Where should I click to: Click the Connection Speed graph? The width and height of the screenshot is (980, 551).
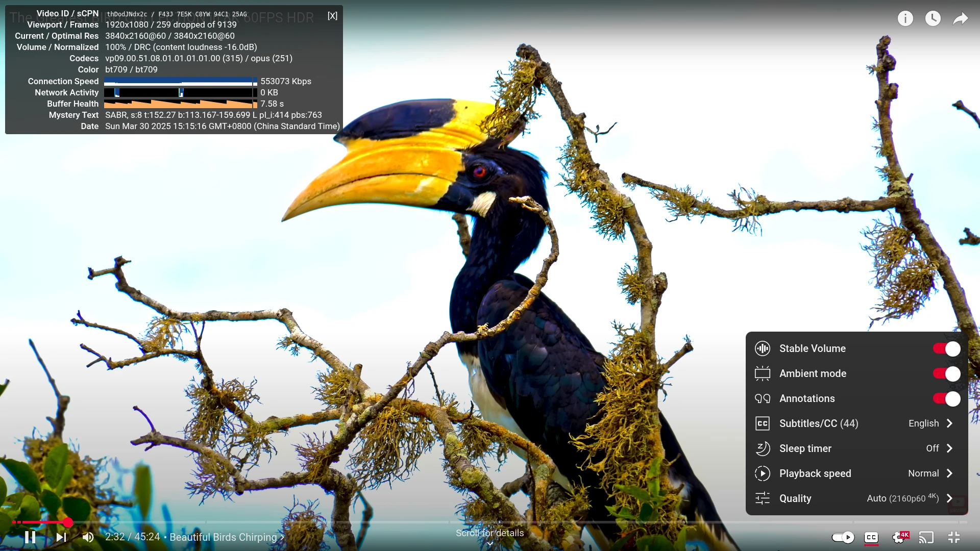[x=181, y=81]
